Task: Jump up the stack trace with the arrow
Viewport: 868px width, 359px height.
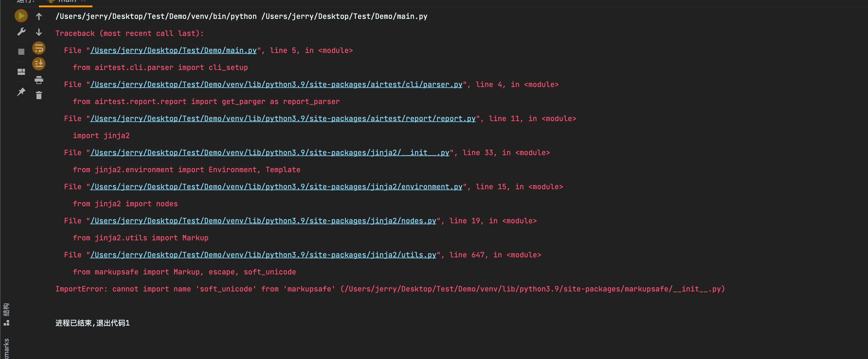Action: pyautogui.click(x=39, y=16)
